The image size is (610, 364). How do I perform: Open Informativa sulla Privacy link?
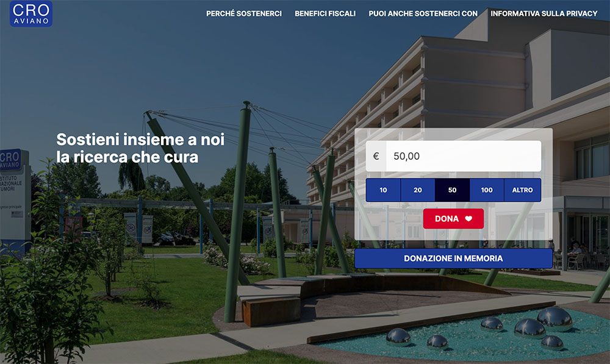(544, 13)
